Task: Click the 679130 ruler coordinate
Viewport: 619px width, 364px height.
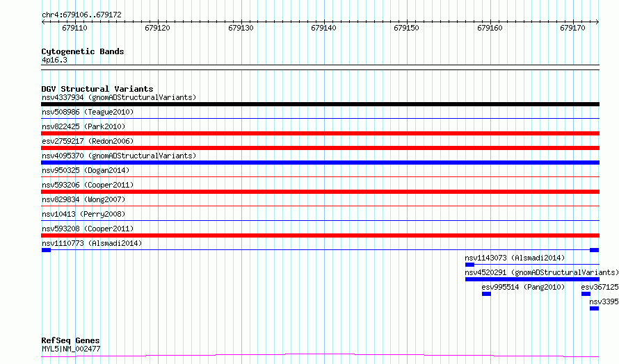Action: tap(241, 28)
